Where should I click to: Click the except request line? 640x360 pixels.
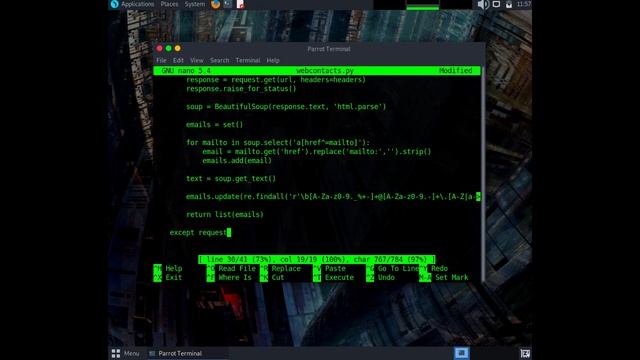tap(198, 232)
